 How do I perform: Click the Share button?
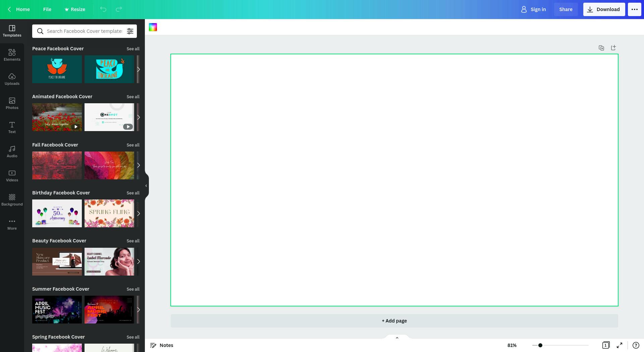[566, 9]
